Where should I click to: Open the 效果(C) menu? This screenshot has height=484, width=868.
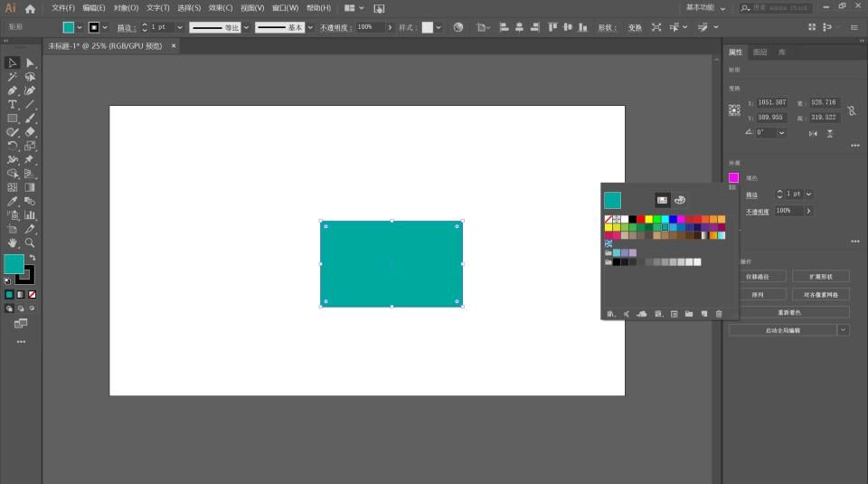point(221,8)
